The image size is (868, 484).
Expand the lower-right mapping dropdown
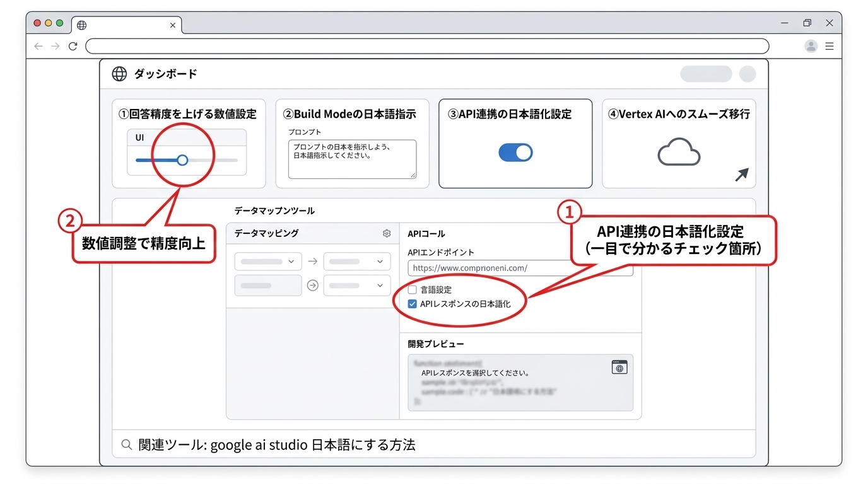click(x=356, y=285)
